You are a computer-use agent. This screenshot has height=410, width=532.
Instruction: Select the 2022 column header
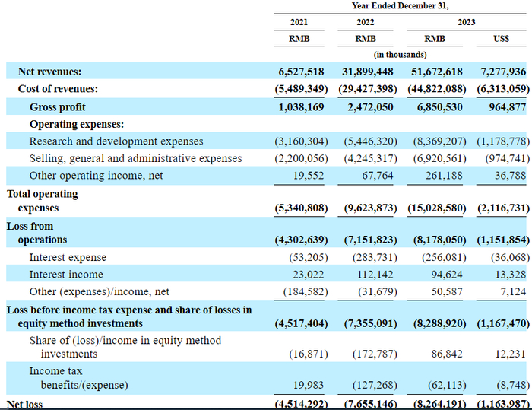coord(366,22)
